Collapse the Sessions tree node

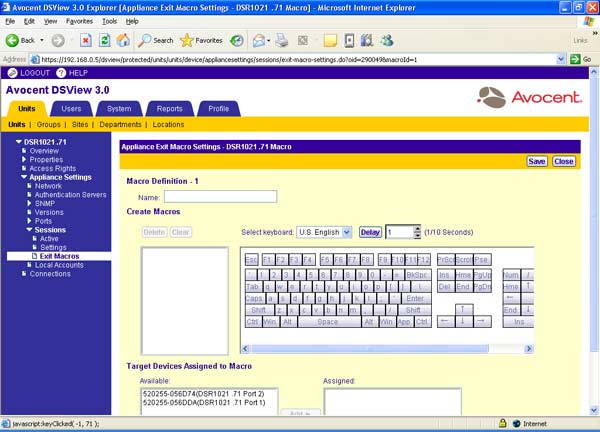point(28,229)
